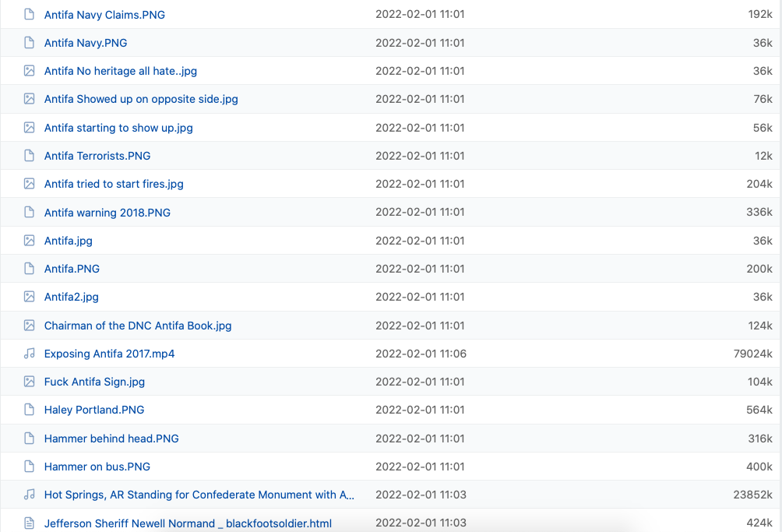Viewport: 782px width, 532px height.
Task: Open Jefferson Sheriff Newell Normand _ blackfootsoldier.html
Action: coord(188,523)
